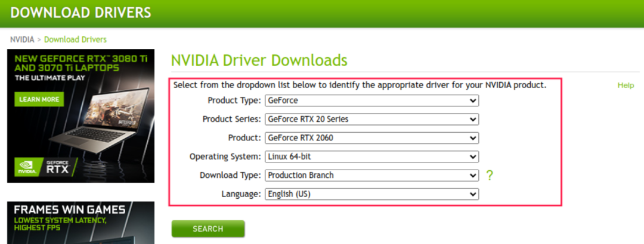Click THE ULTIMATE PLAY tagline in the ad
The width and height of the screenshot is (644, 244).
[49, 77]
